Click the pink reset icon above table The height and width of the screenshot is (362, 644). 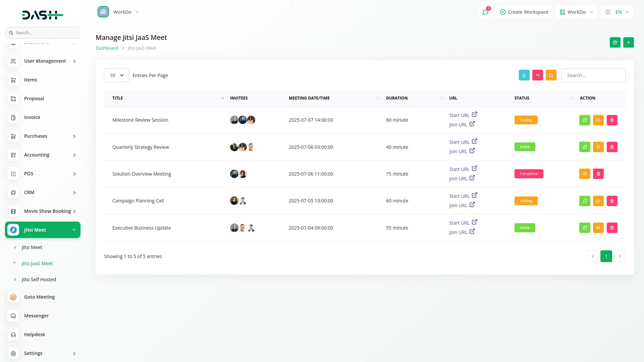point(537,75)
